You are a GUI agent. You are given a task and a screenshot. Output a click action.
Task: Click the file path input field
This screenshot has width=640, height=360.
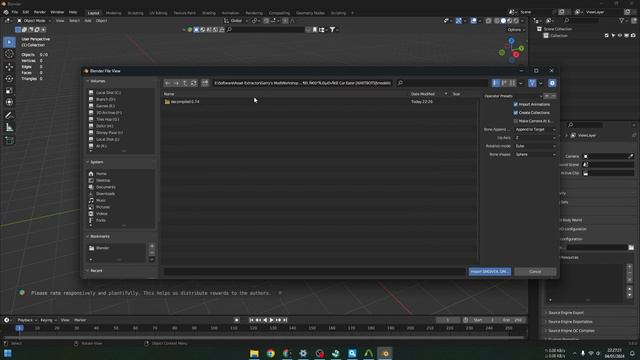(x=302, y=83)
